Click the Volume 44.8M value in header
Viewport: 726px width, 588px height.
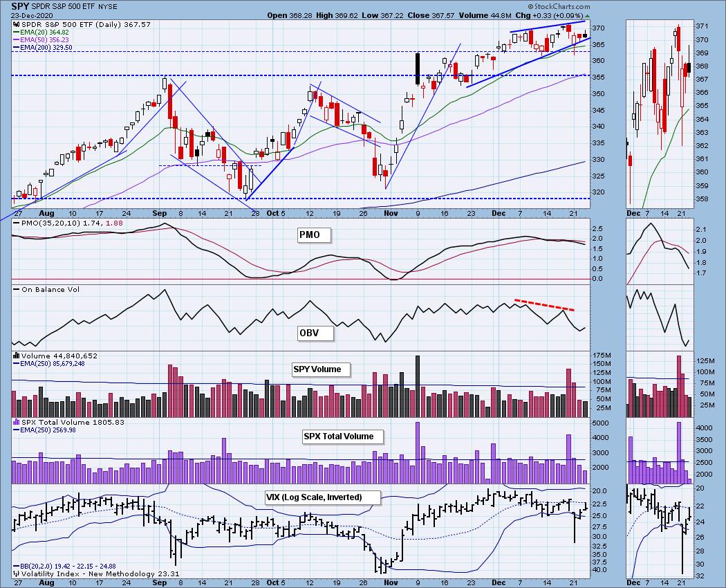click(x=485, y=15)
